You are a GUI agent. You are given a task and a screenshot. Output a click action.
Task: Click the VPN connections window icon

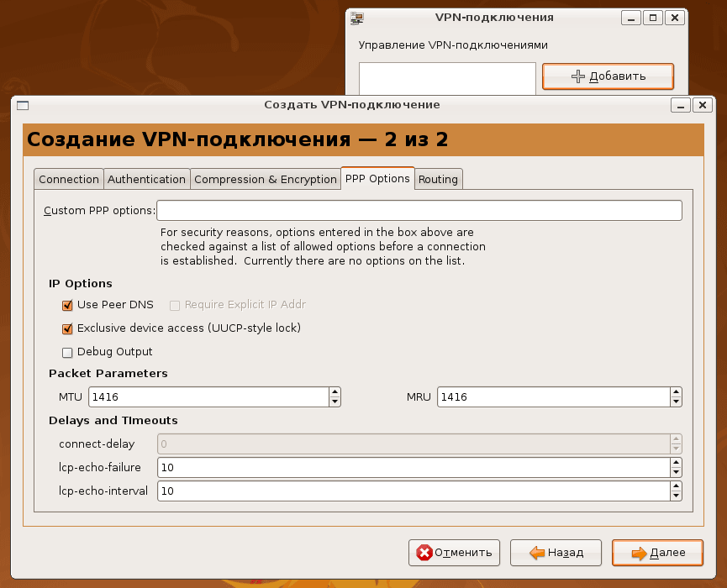point(357,17)
